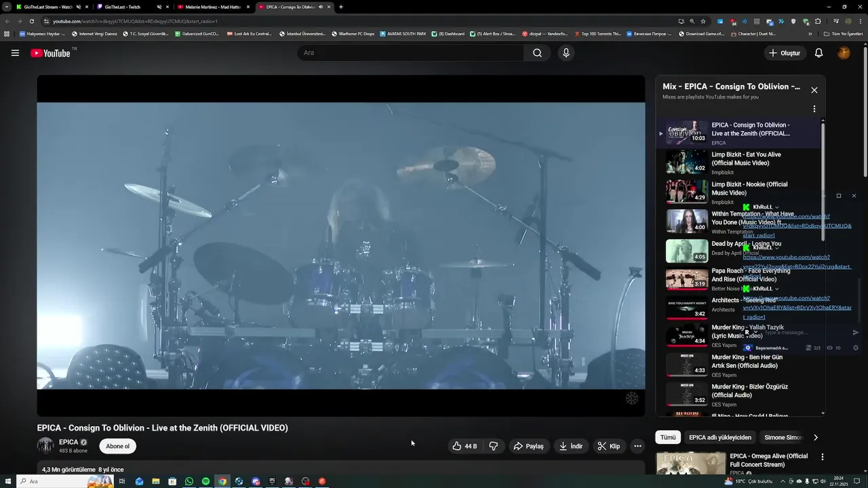
Task: Open weather widget 18°C Çok bulutlu
Action: [x=748, y=481]
